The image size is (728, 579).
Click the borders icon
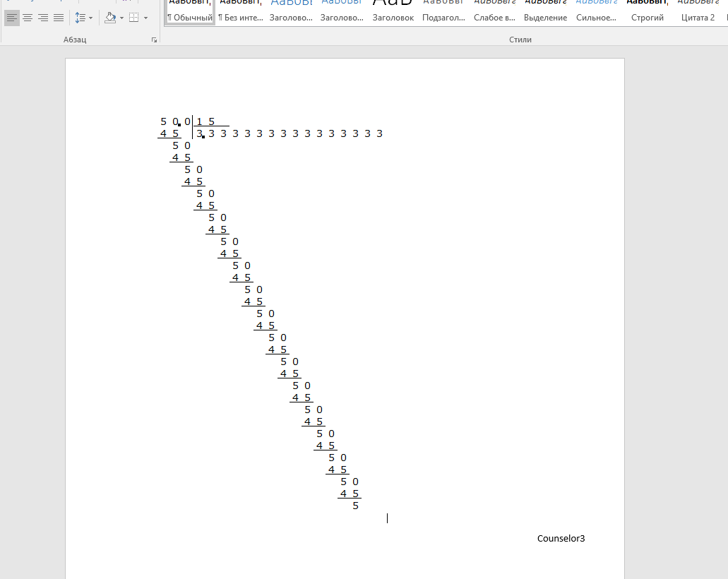133,18
